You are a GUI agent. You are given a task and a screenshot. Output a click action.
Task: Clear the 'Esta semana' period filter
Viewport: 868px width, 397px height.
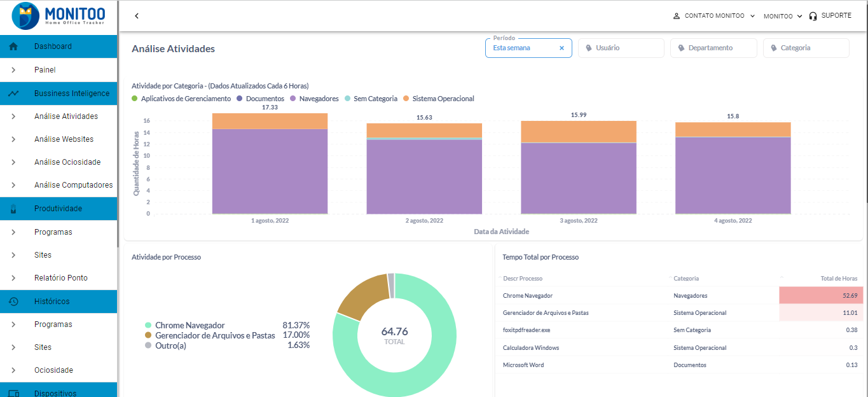561,48
